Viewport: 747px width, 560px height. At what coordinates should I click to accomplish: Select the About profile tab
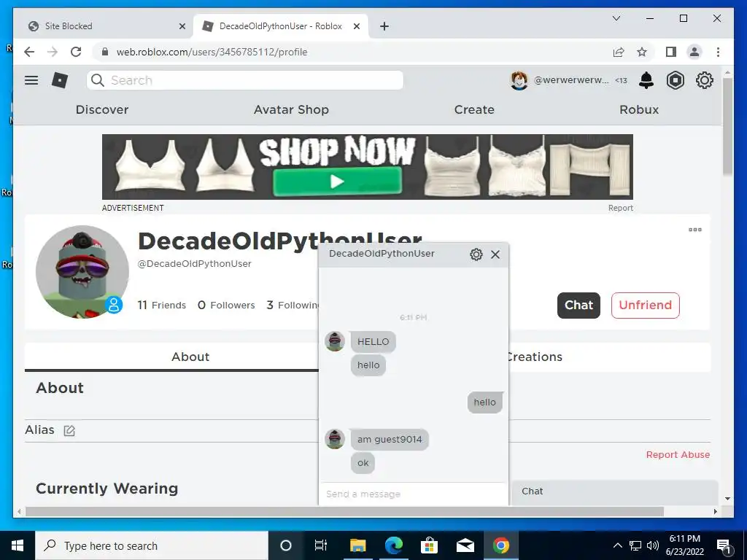click(x=190, y=357)
